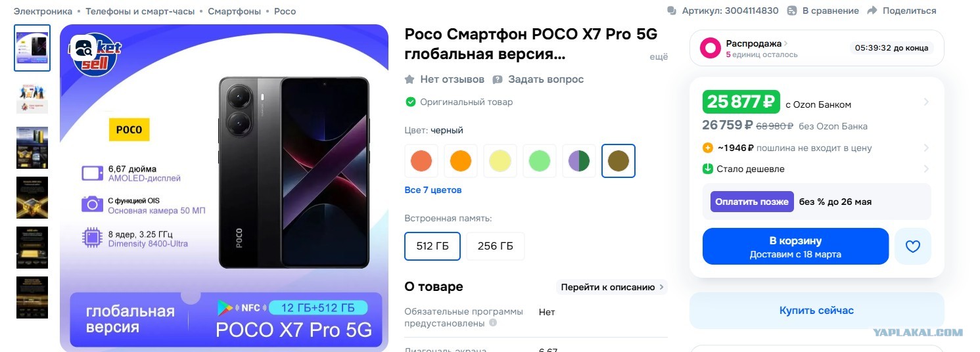Open 'Смартфоны' breadcrumb category
Screen dimensions: 980x352
tap(234, 11)
